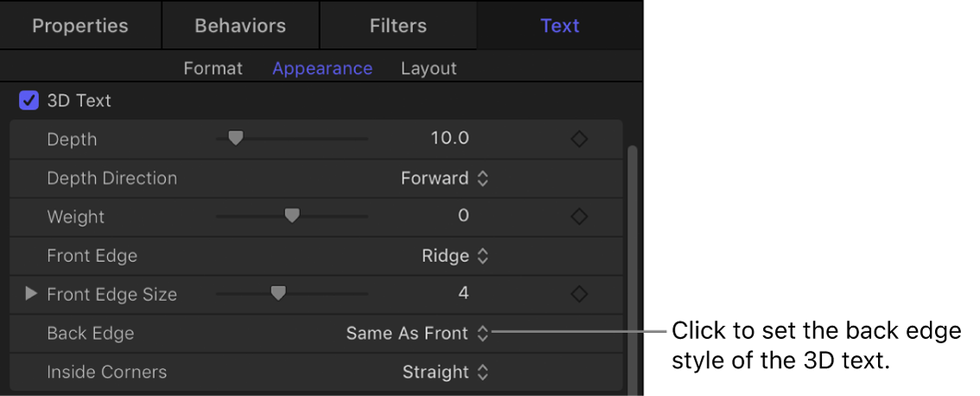Click the Front Edge Size slider handle
This screenshot has height=396, width=980.
[277, 293]
